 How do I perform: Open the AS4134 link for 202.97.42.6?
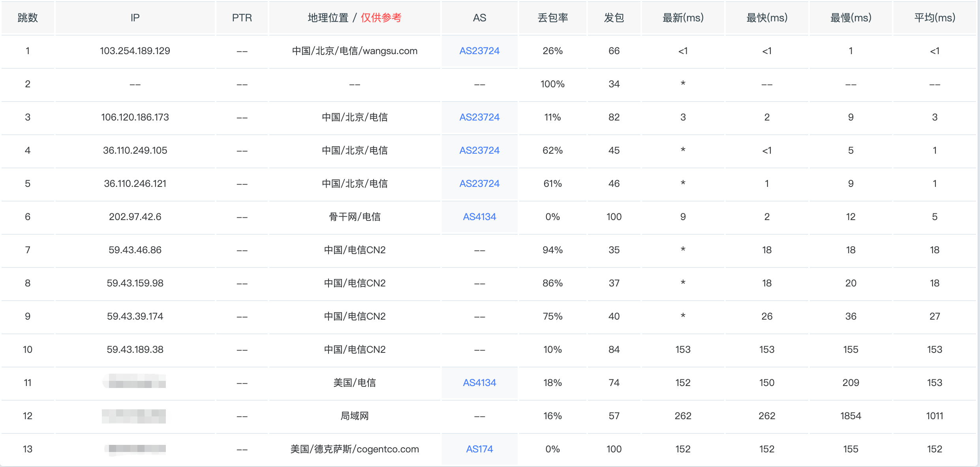pos(479,217)
